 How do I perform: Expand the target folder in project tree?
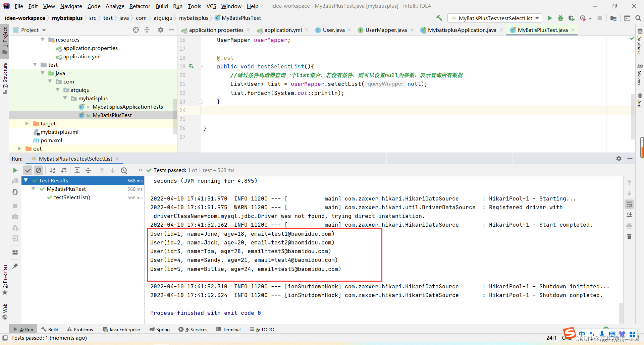coord(27,123)
